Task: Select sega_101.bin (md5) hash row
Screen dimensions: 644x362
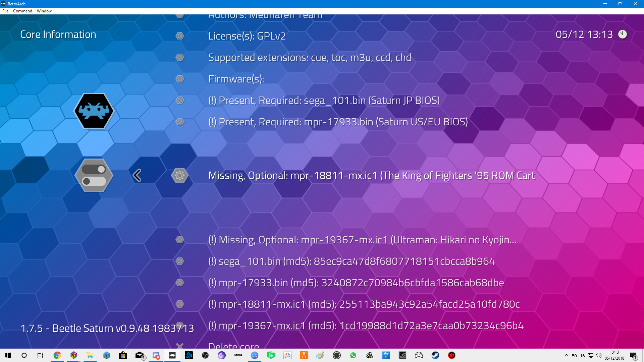Action: (x=351, y=261)
